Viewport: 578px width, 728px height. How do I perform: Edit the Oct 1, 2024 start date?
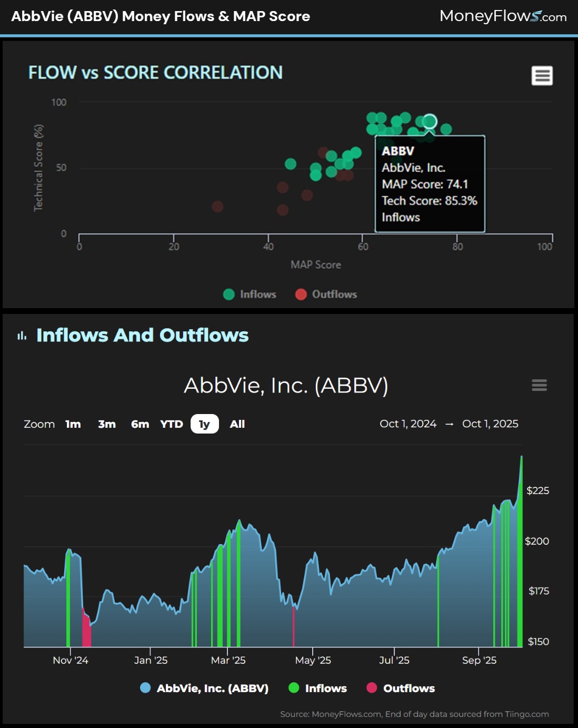[408, 424]
